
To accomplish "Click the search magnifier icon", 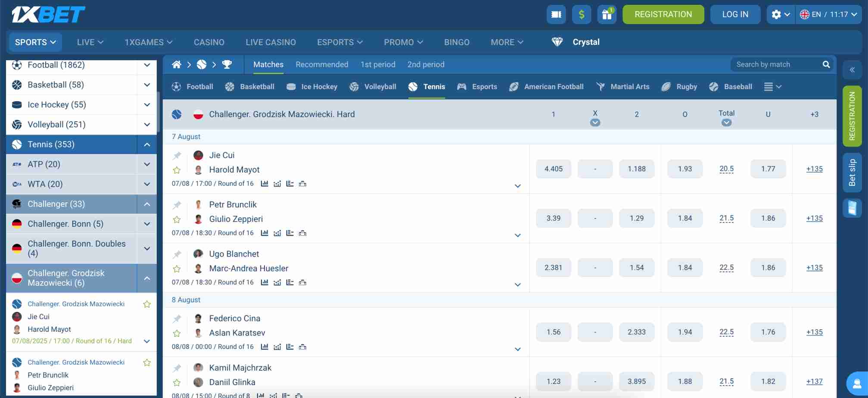I will coord(826,65).
